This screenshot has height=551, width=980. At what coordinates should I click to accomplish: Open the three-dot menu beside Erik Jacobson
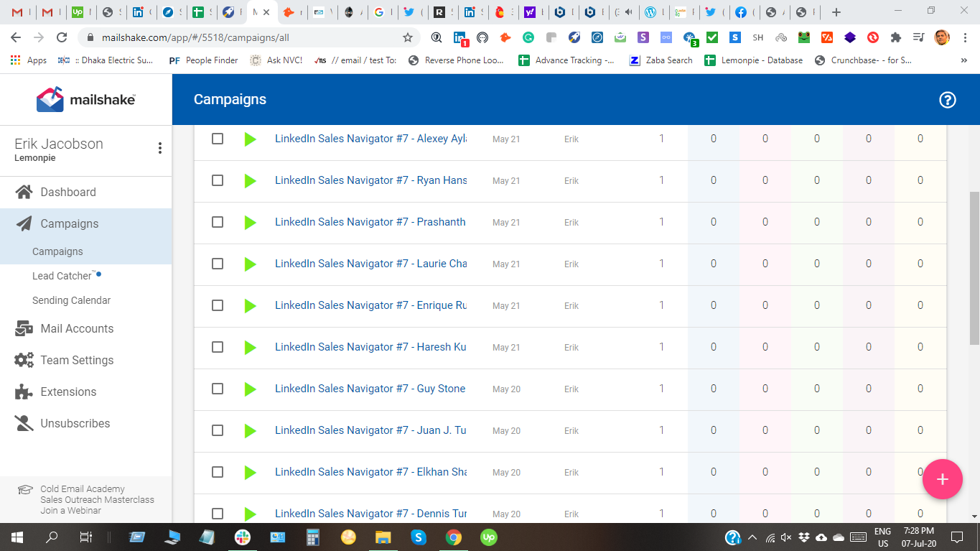coord(159,148)
